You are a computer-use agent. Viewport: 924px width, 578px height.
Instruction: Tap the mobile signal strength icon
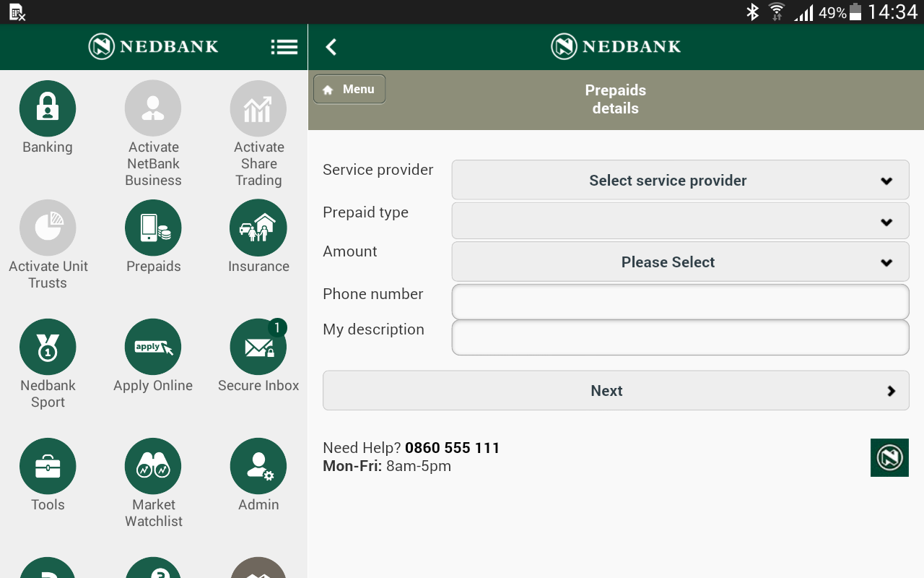(x=803, y=13)
